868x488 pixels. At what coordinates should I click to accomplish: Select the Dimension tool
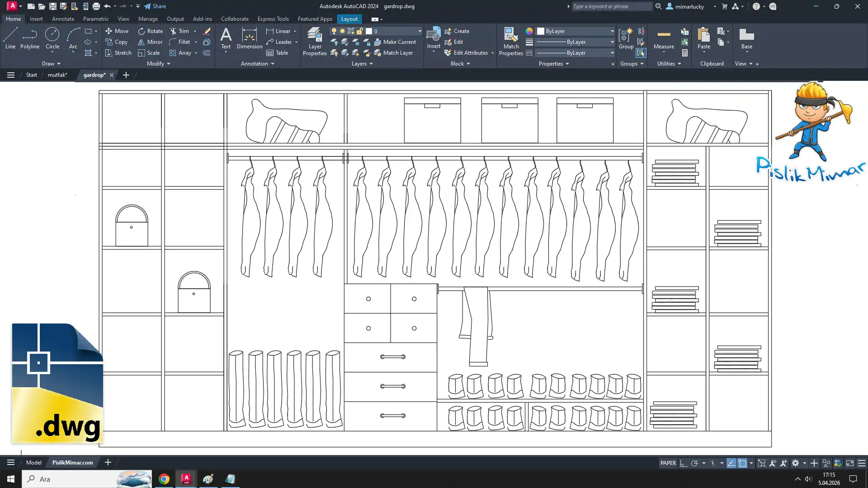click(x=249, y=38)
